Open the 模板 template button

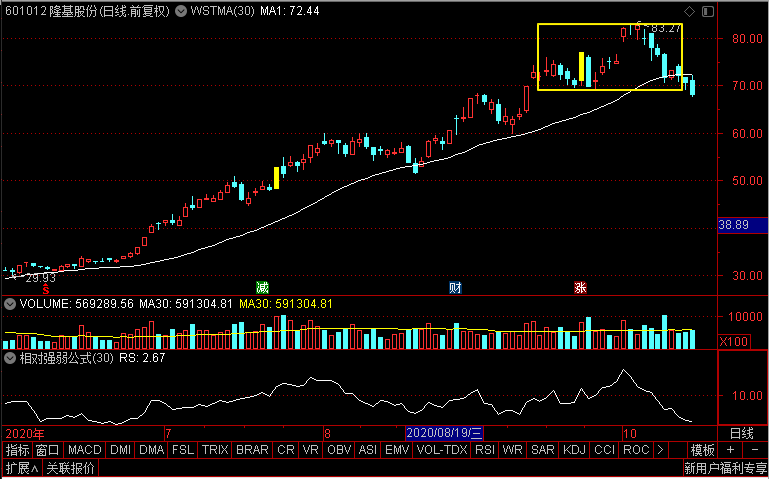pos(703,450)
